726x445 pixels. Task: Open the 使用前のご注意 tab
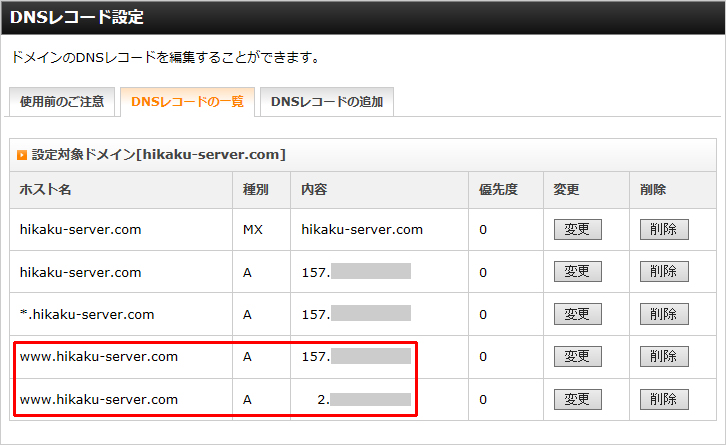[61, 102]
